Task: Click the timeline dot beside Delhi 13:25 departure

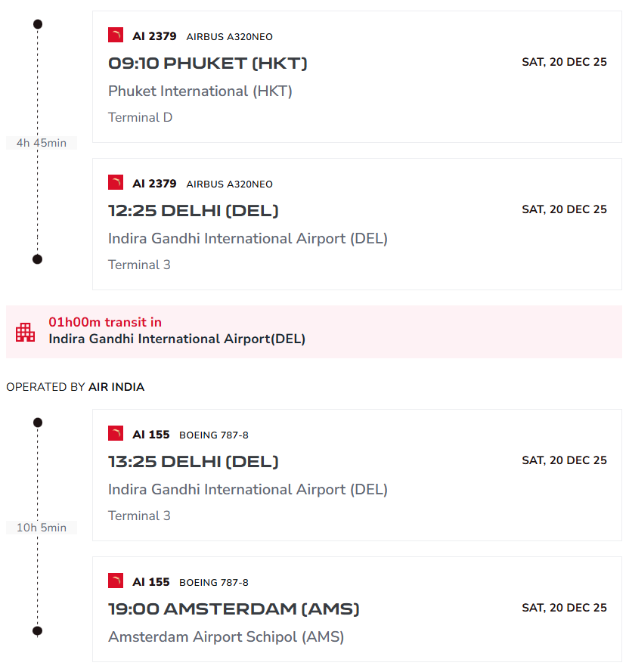Action: point(38,423)
